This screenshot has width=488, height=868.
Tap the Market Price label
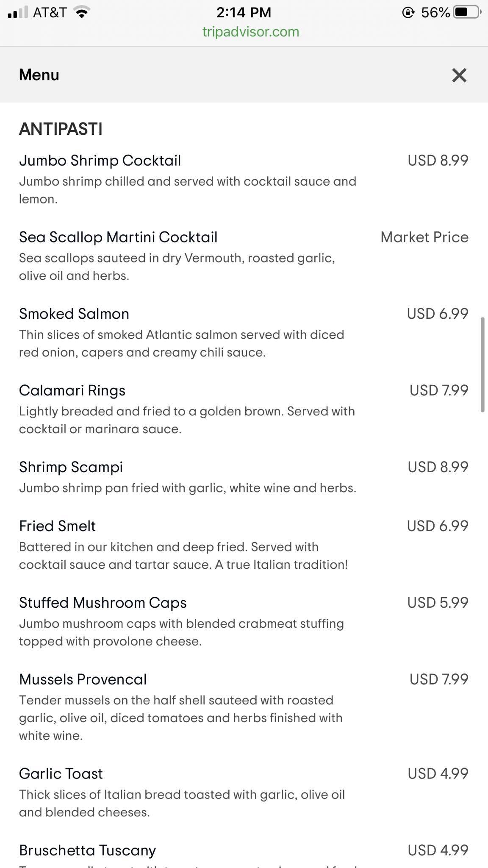tap(424, 237)
